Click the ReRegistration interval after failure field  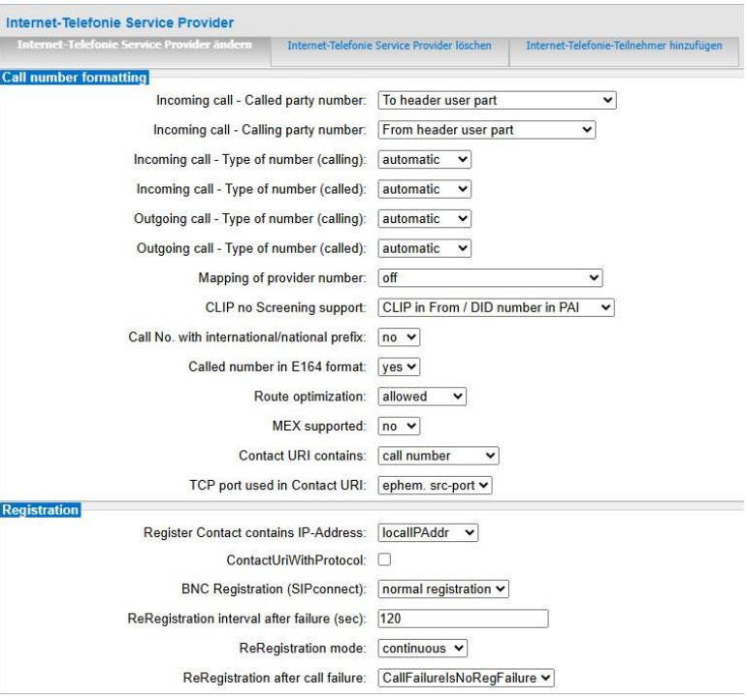point(462,619)
